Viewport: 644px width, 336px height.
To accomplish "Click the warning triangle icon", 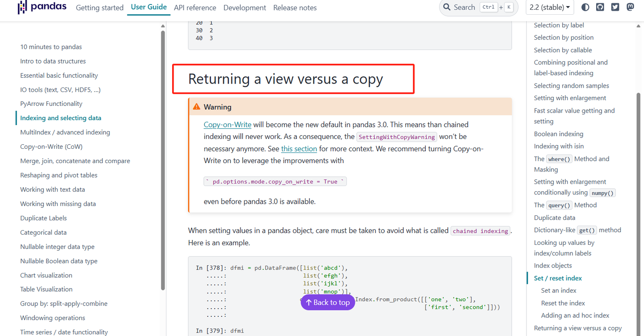I will pyautogui.click(x=196, y=106).
